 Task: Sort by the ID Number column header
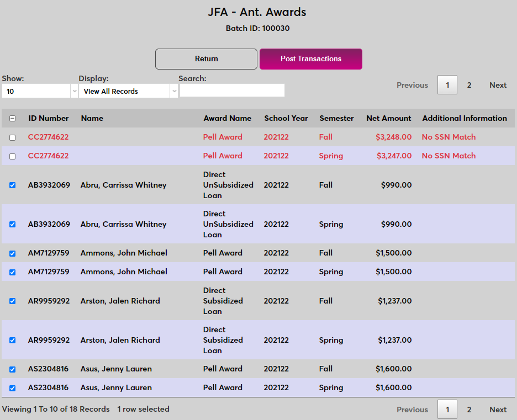48,118
